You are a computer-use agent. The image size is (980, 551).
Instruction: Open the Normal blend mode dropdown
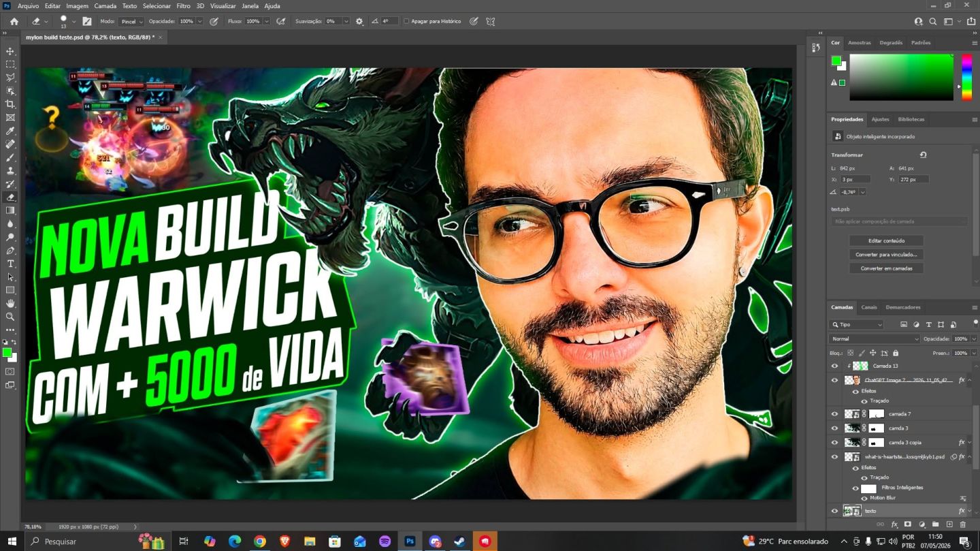tap(875, 339)
